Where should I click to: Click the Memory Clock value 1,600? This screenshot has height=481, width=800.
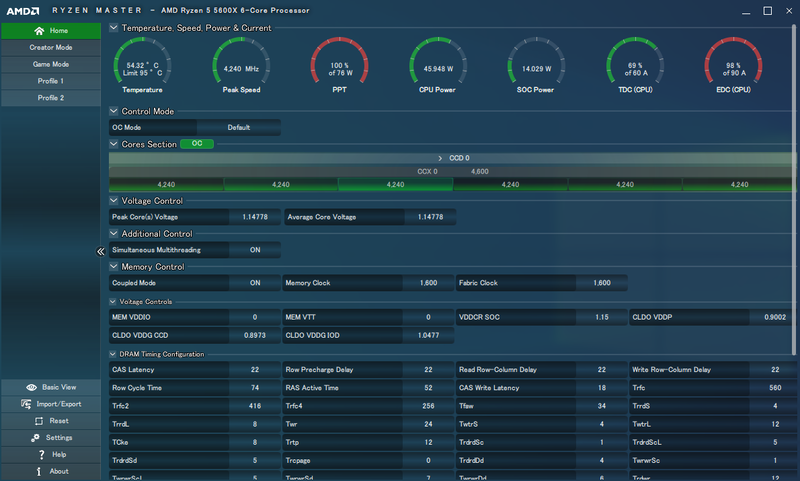point(429,283)
